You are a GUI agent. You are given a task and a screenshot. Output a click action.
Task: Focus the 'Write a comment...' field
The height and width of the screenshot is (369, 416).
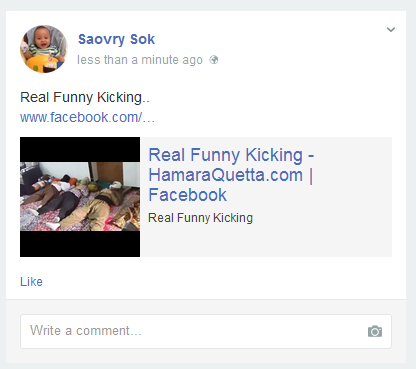[x=206, y=331]
